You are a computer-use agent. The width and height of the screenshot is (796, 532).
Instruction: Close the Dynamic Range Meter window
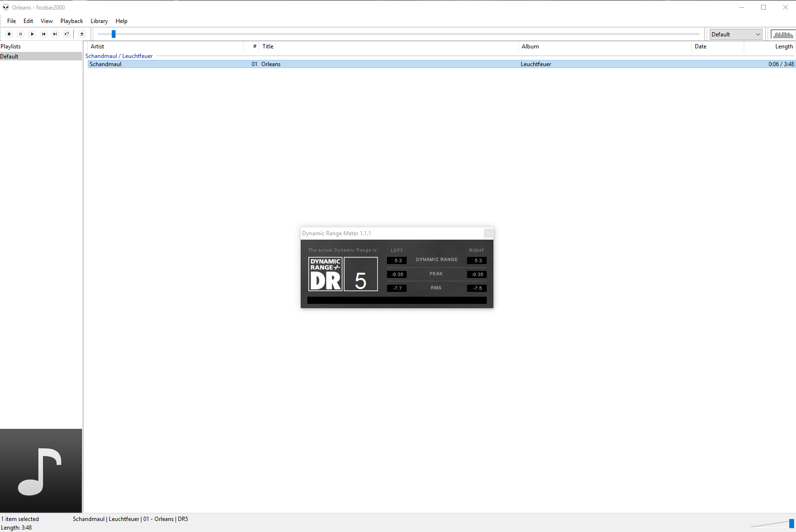tap(488, 233)
